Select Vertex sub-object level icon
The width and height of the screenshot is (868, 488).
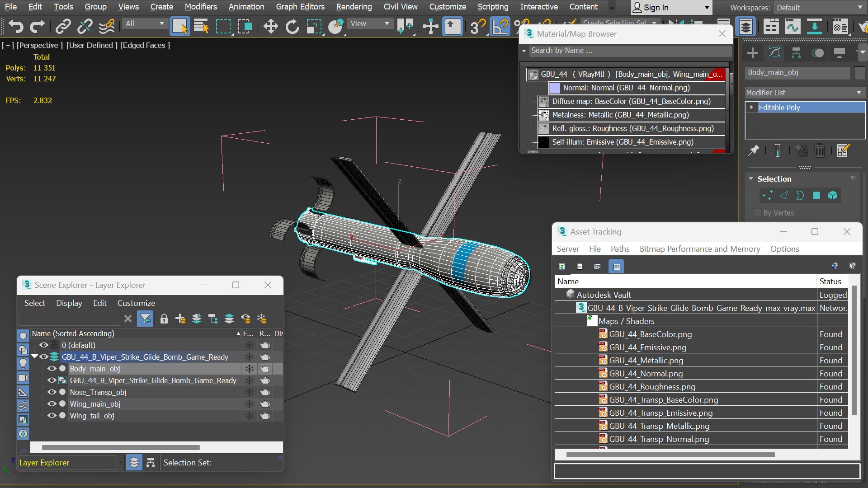tap(767, 195)
